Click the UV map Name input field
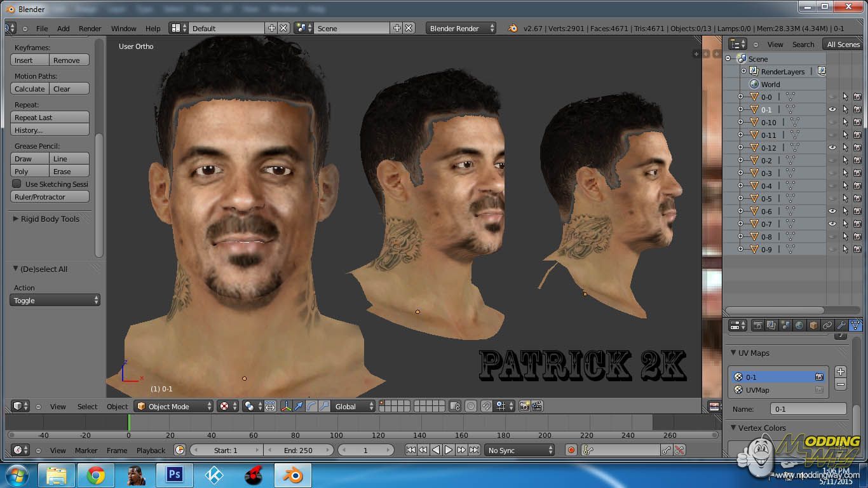 (x=808, y=409)
